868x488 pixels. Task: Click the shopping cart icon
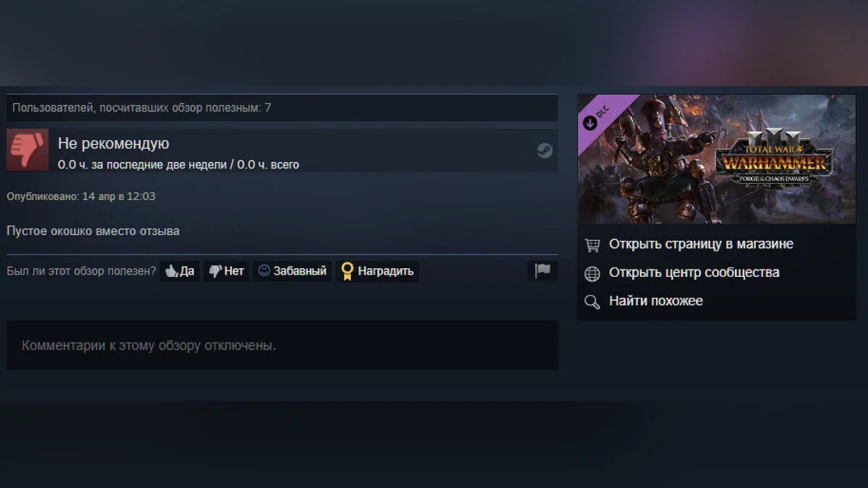pyautogui.click(x=592, y=245)
